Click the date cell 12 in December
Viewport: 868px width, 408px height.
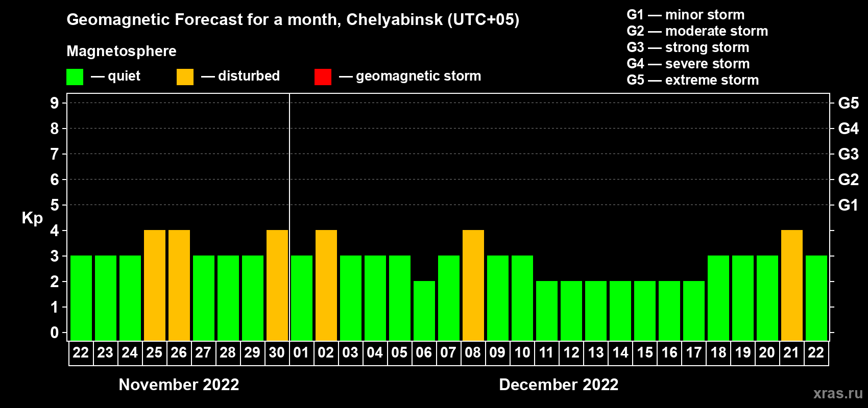[x=571, y=353]
